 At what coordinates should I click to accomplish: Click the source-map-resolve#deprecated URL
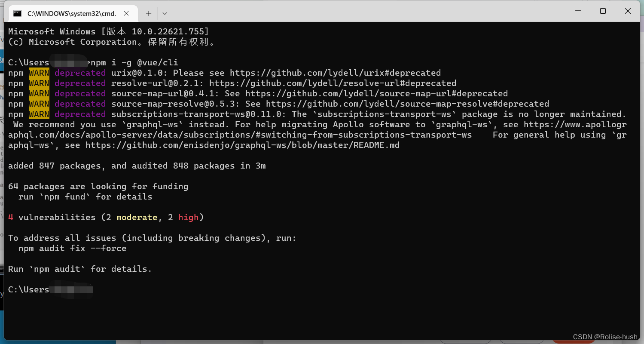pos(407,104)
